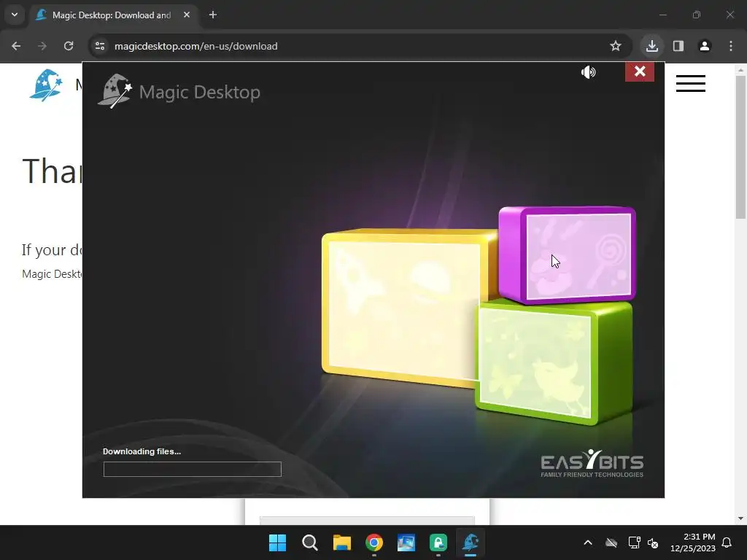Click scrollbar down arrow on webpage
Screen dimensions: 747x560
pos(740,518)
